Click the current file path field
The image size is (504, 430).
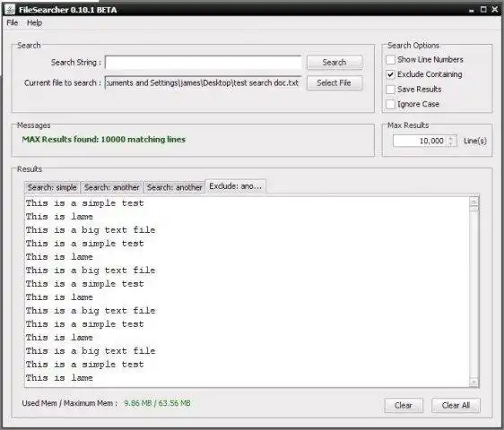click(204, 82)
